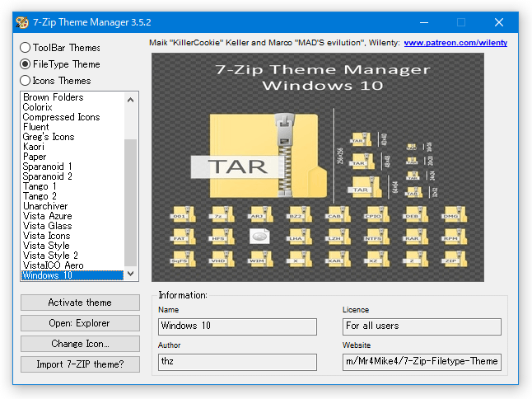532x399 pixels.
Task: Click the 7z folder icon in preview
Action: tap(222, 214)
